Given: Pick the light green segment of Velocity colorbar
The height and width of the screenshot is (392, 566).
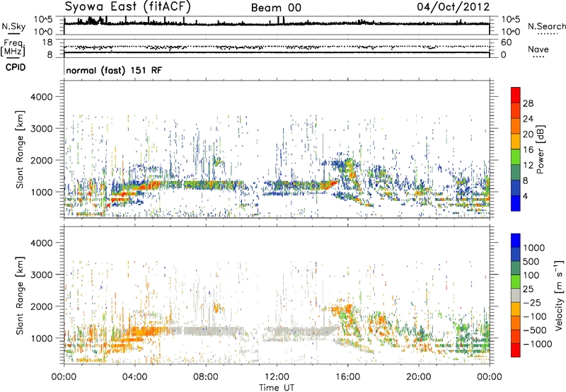Looking at the screenshot, I should click(x=516, y=282).
